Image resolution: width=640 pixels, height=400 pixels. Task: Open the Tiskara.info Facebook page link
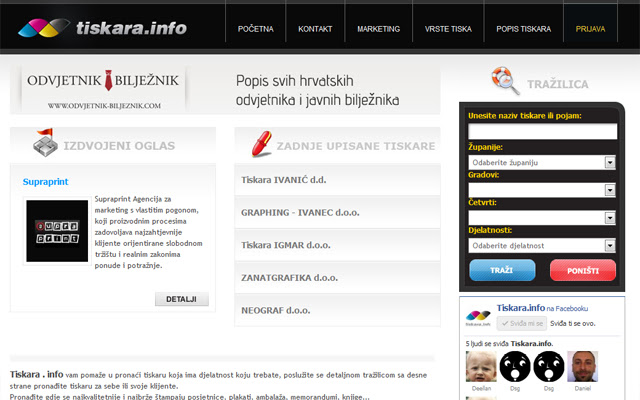pyautogui.click(x=521, y=308)
